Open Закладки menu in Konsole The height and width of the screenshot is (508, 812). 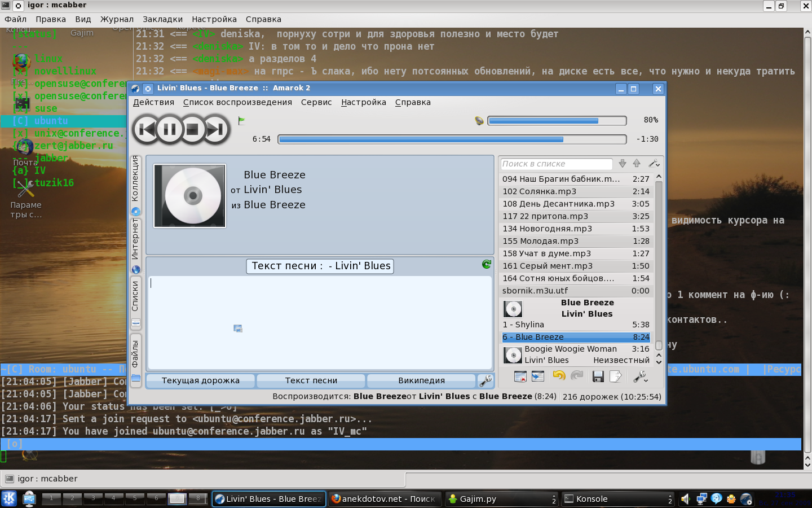(x=162, y=19)
